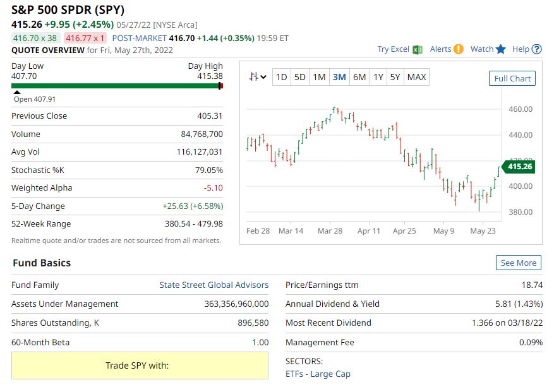The height and width of the screenshot is (392, 554).
Task: Click the Watch star icon
Action: click(501, 49)
